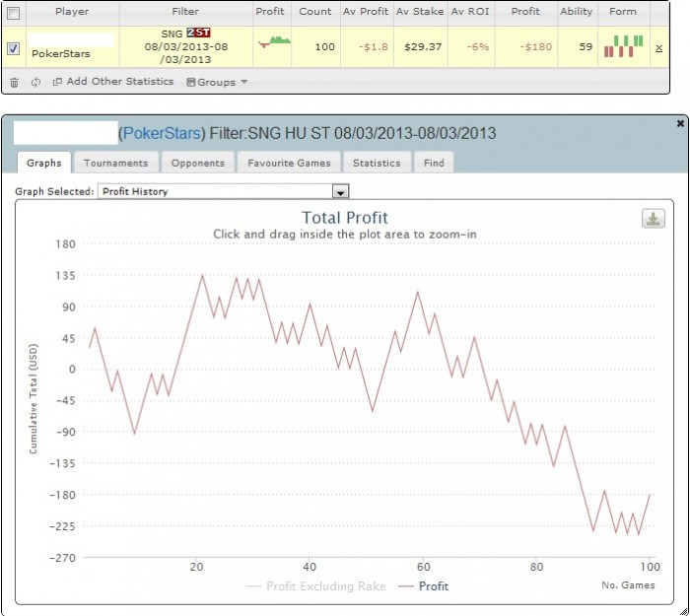The height and width of the screenshot is (616, 690).
Task: Click the Form bars chart icon
Action: pos(624,46)
